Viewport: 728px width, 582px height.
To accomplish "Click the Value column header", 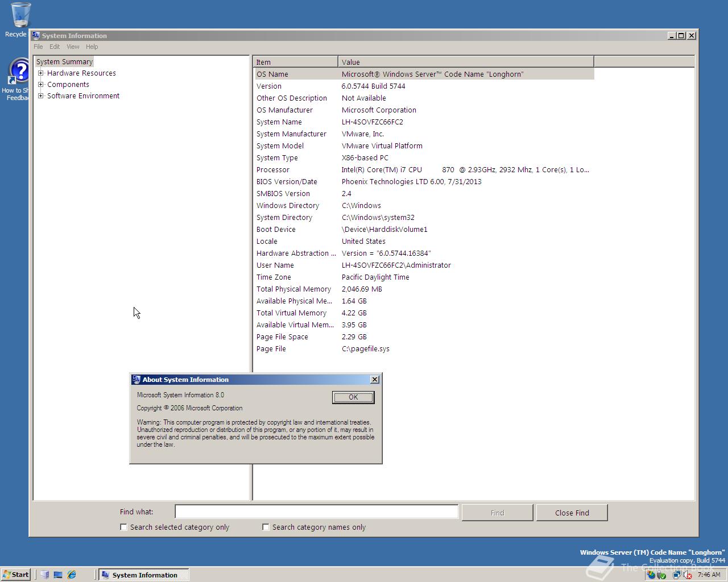I will pos(466,62).
